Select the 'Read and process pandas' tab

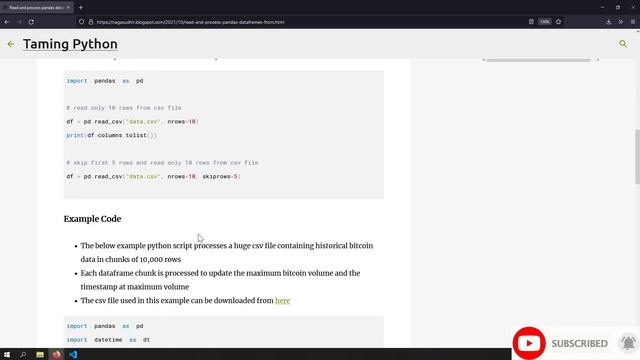click(x=36, y=7)
